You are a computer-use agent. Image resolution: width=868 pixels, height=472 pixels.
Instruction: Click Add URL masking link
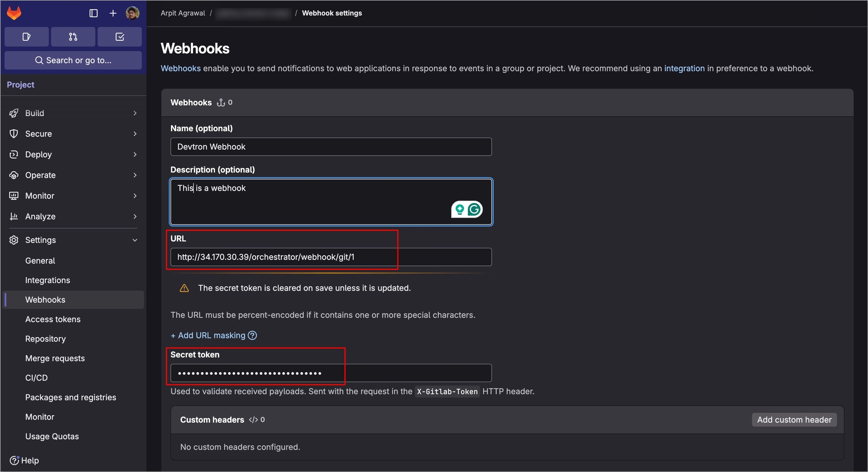pos(208,335)
